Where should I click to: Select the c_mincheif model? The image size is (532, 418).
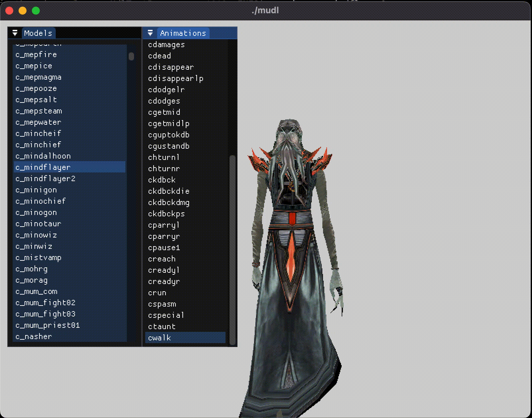(x=70, y=133)
